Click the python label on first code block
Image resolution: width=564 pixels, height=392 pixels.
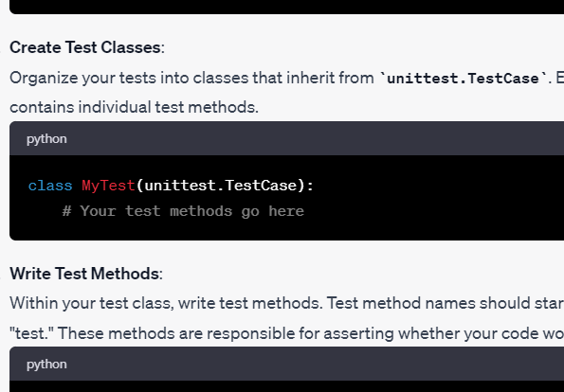(46, 138)
